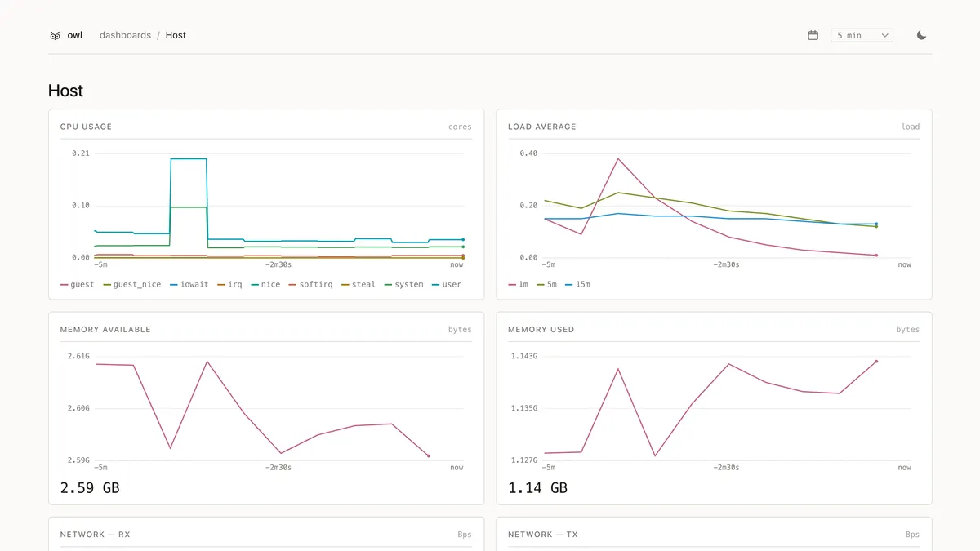Click the cores unit label on CPU panel
Screen dimensions: 980x551
[x=460, y=127]
